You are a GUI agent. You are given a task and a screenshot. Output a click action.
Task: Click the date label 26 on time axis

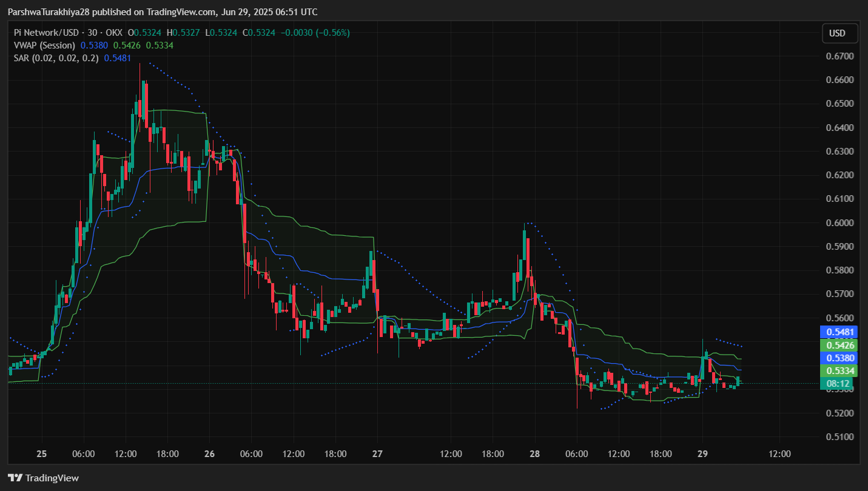click(x=209, y=453)
